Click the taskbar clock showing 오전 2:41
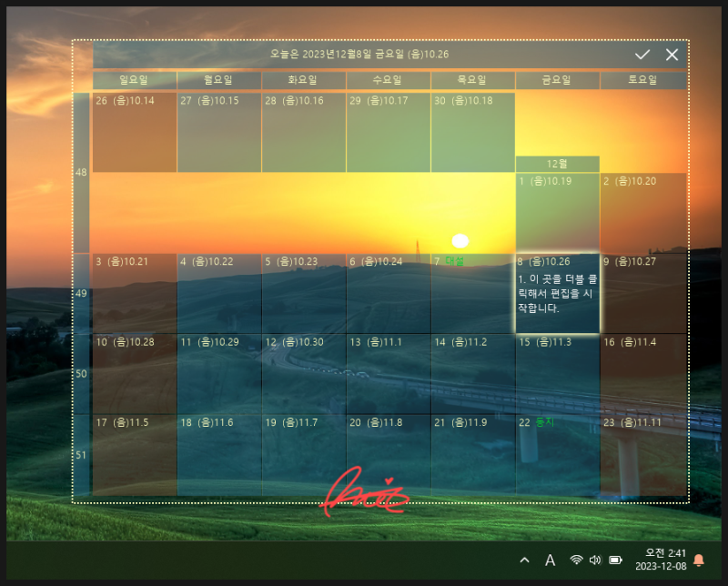Screen dimensions: 728x586 pyautogui.click(x=661, y=560)
